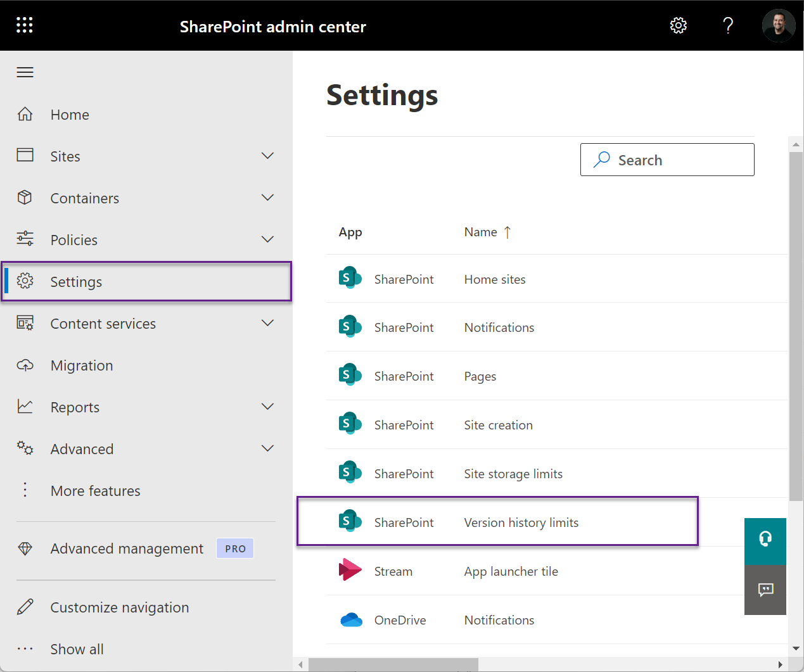Open the feedback speech bubble icon

click(x=765, y=590)
